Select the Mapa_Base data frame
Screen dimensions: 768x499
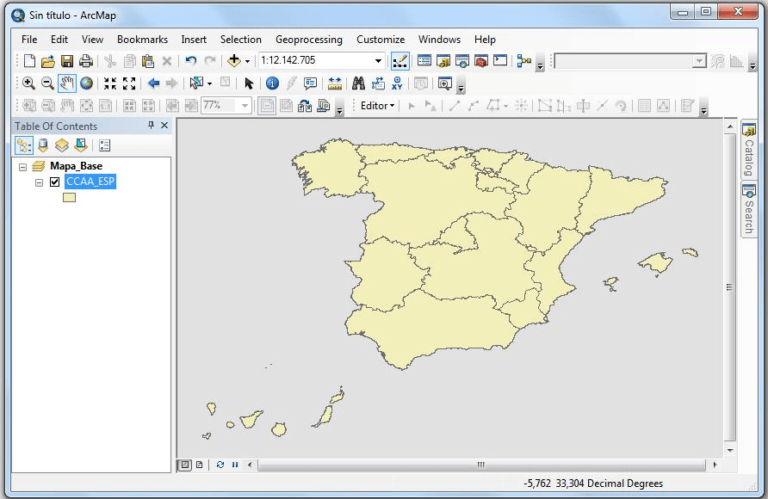click(x=76, y=166)
